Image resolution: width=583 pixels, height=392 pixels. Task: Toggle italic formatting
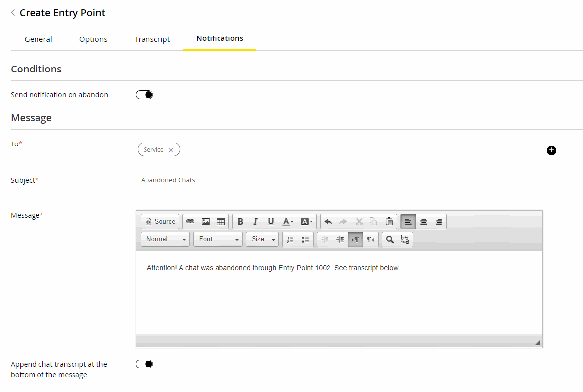(255, 222)
